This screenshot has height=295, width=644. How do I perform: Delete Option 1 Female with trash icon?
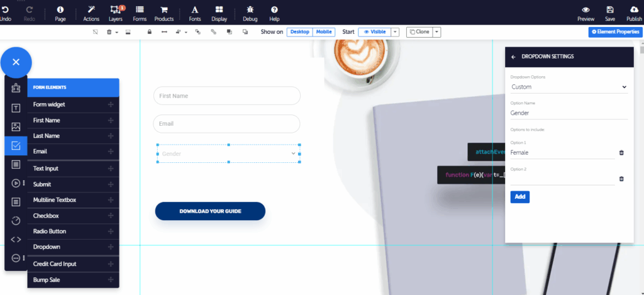621,153
